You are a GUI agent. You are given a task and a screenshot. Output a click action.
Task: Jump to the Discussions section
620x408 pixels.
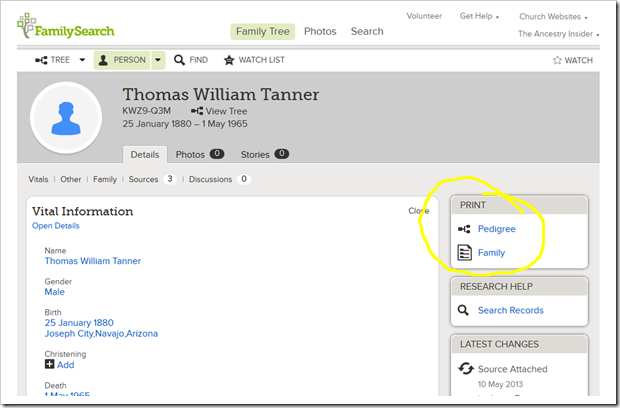[210, 179]
